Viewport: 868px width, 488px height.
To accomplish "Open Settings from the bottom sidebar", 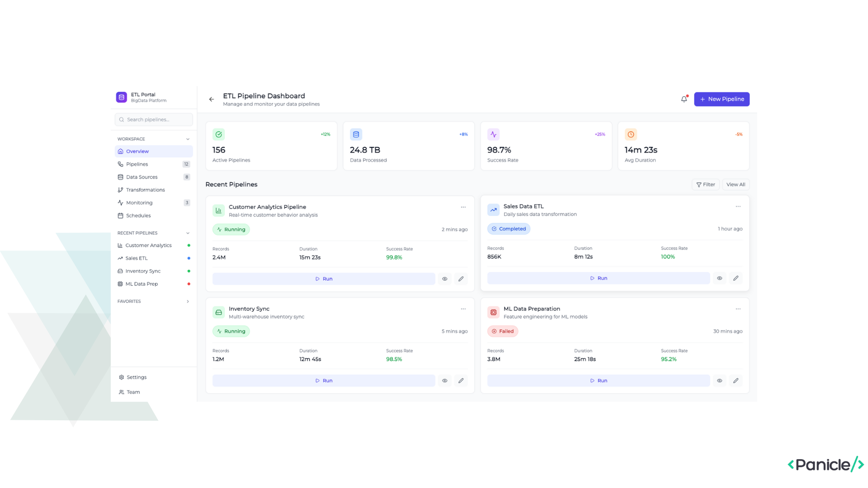I will [x=136, y=377].
